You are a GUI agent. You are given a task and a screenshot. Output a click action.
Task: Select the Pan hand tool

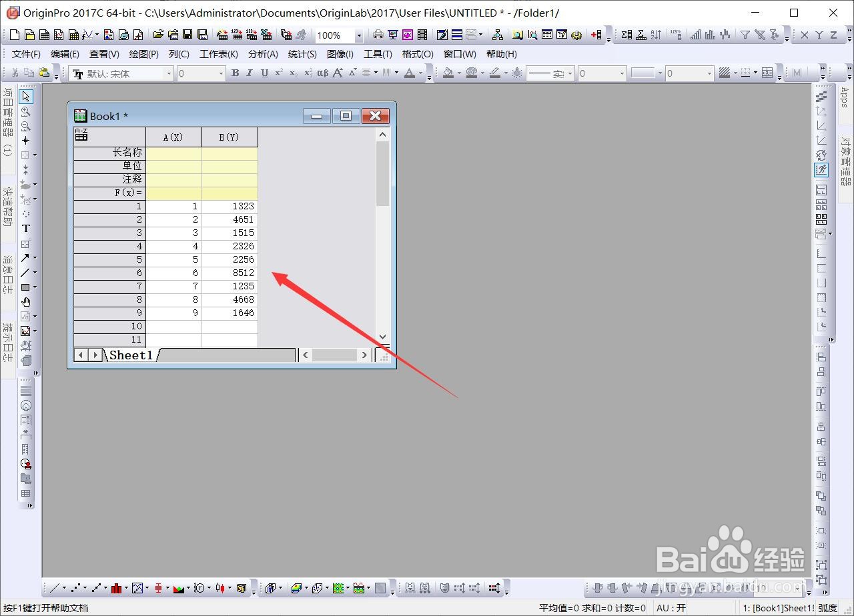[x=25, y=302]
